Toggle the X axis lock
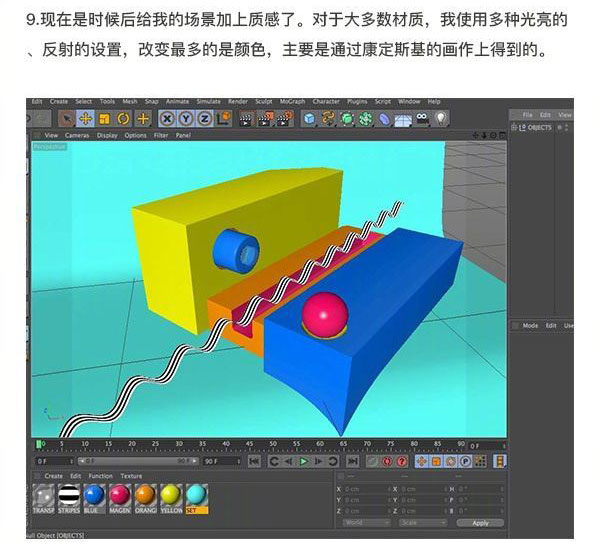The image size is (600, 544). (x=167, y=119)
